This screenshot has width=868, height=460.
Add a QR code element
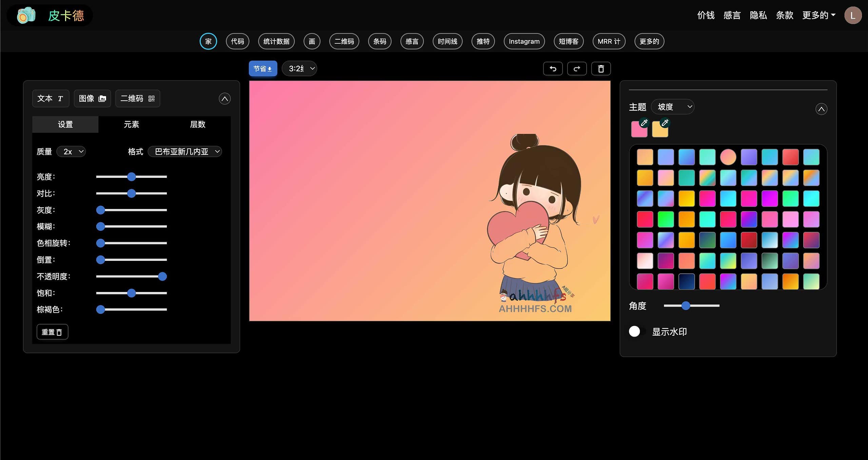tap(137, 99)
